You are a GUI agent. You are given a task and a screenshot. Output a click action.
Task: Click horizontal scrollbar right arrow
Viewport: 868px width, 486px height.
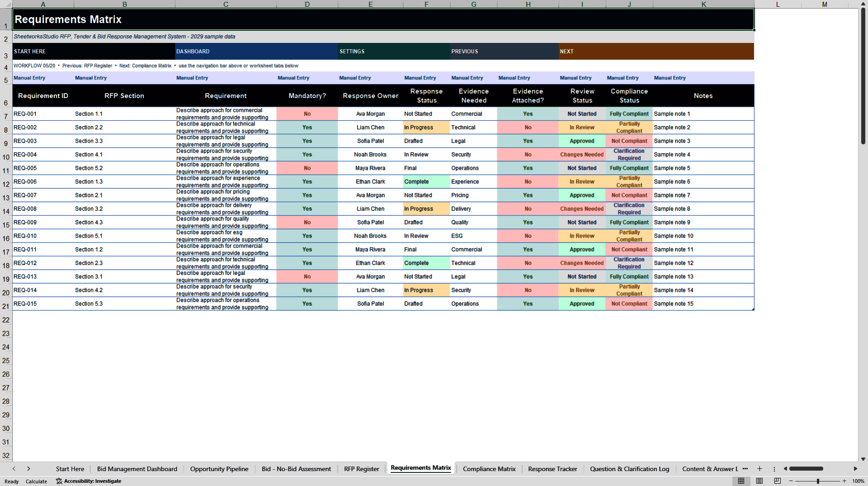click(x=855, y=469)
